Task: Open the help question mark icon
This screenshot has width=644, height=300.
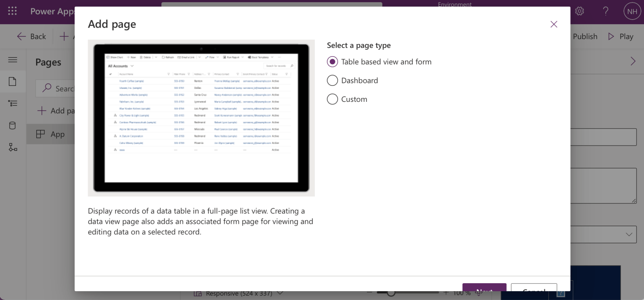Action: click(605, 11)
